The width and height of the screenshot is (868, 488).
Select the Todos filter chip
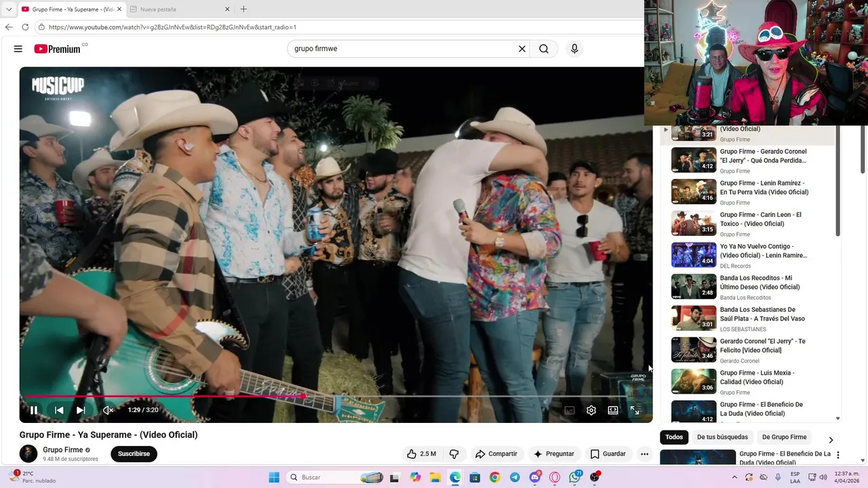click(674, 437)
